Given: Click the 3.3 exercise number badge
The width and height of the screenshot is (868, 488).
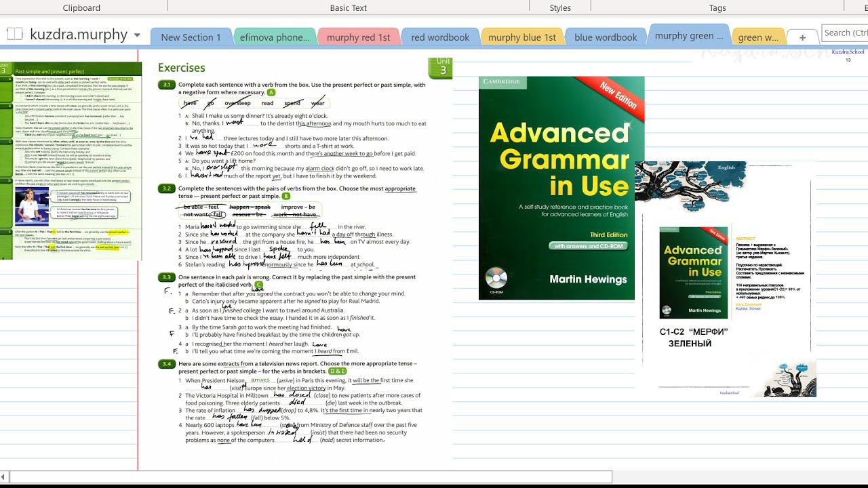Looking at the screenshot, I should coord(166,277).
